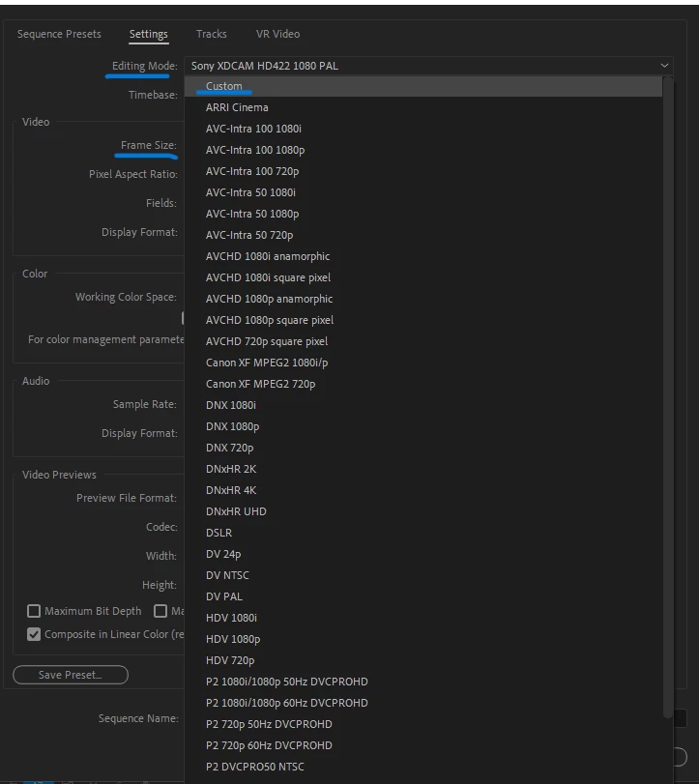Choose Canon XF MPEG2 1080i/p
699x784 pixels.
[423, 363]
